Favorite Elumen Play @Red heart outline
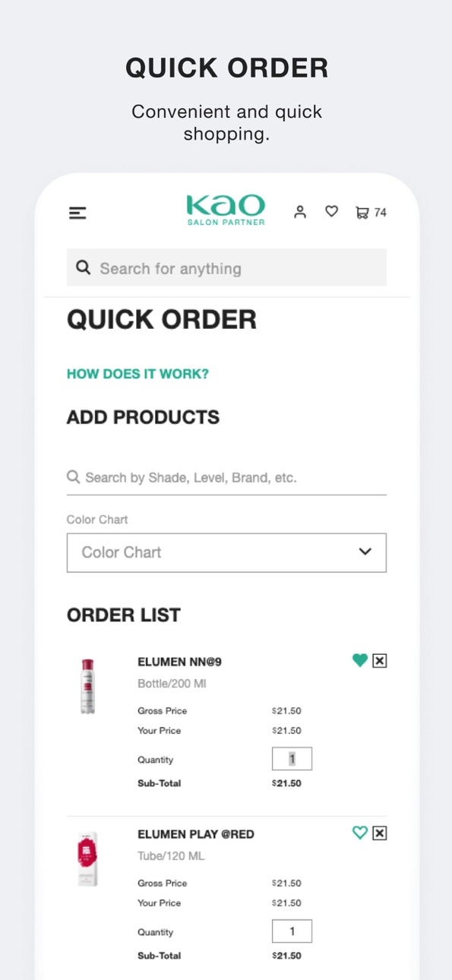This screenshot has height=980, width=452. [x=360, y=833]
